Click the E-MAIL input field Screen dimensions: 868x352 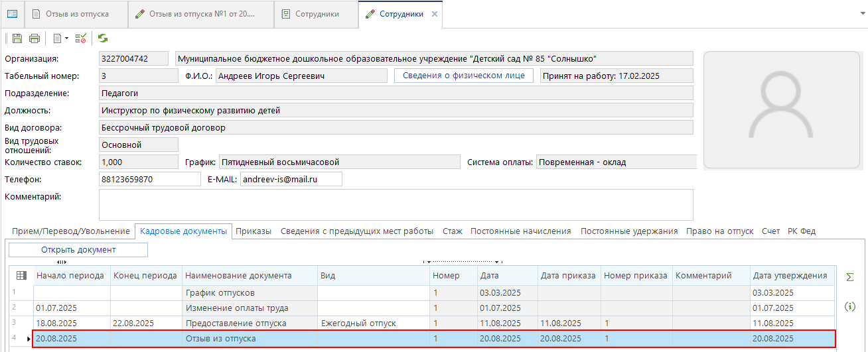(291, 180)
